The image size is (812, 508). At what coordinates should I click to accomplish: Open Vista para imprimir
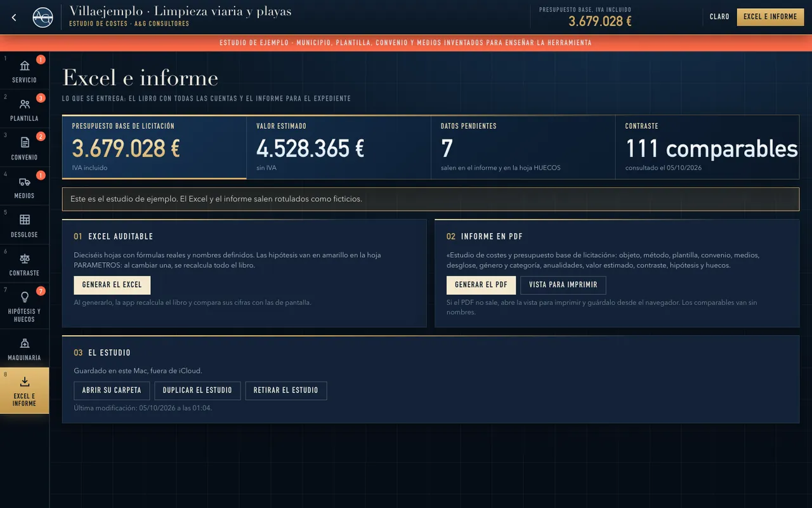coord(563,285)
